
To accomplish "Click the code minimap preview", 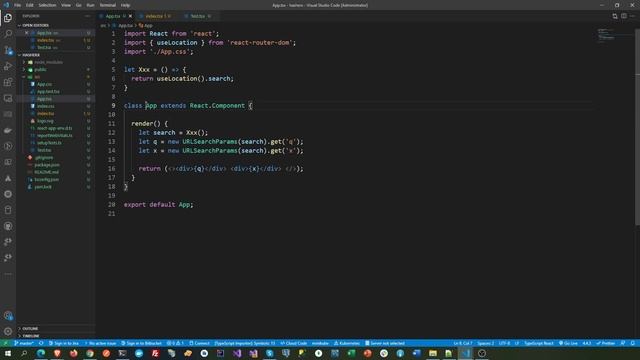I will (606, 35).
